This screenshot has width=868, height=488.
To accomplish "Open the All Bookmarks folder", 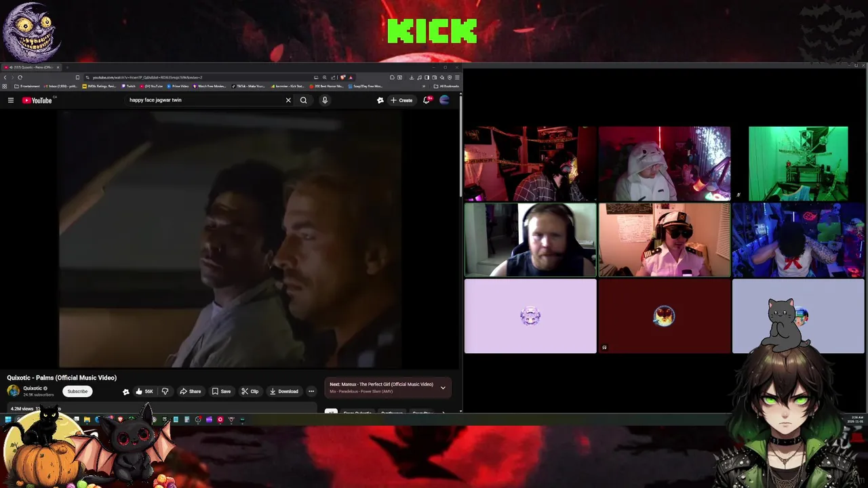I will pyautogui.click(x=448, y=86).
